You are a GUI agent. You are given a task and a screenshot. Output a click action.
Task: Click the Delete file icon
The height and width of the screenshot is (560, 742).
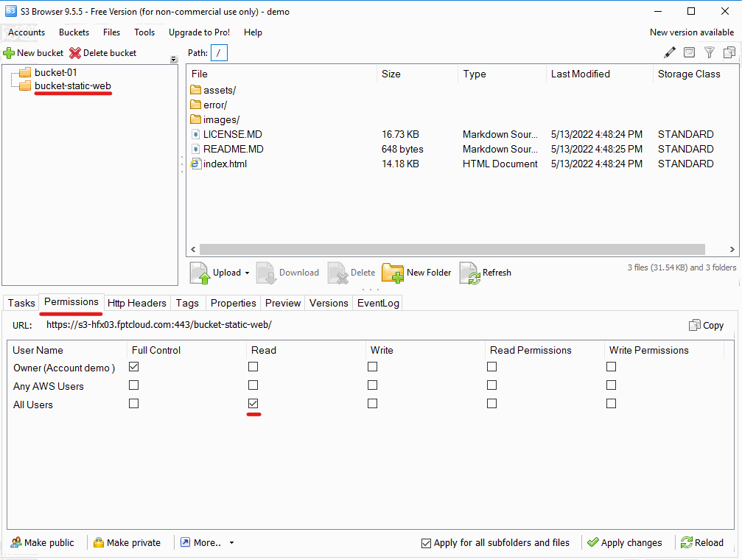338,273
